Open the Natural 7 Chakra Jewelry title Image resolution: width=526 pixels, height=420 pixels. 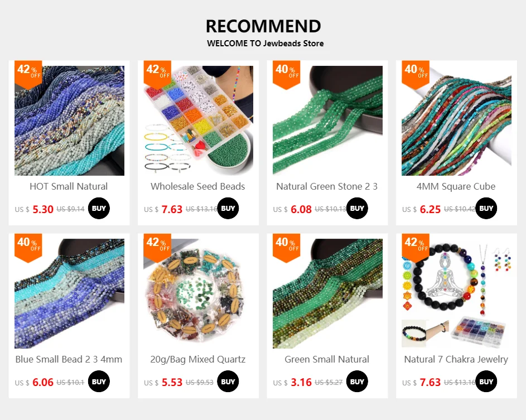click(x=456, y=359)
